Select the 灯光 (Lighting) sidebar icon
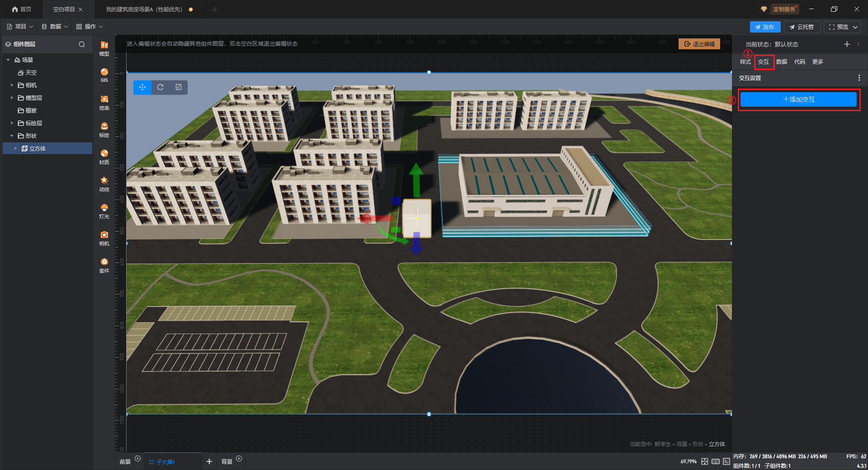The width and height of the screenshot is (868, 470). (104, 210)
